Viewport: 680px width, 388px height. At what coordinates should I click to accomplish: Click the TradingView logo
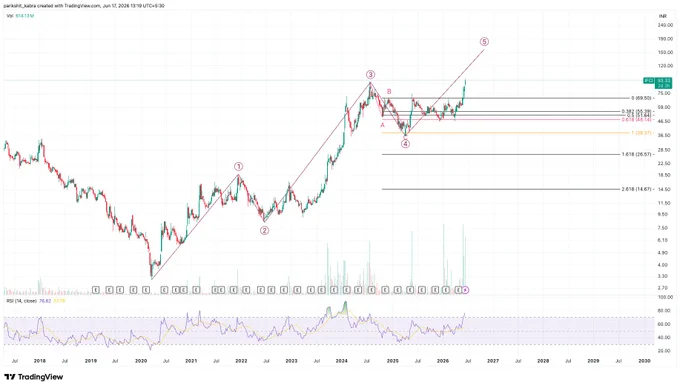34,377
